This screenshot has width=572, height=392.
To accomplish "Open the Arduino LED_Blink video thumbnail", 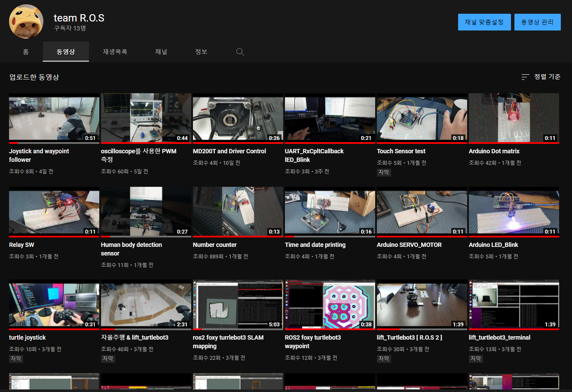I will click(514, 212).
